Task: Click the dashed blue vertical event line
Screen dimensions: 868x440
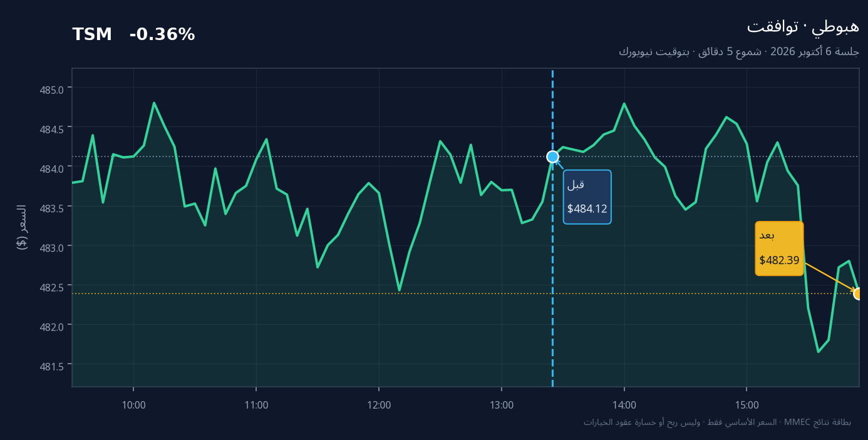Action: [552, 228]
